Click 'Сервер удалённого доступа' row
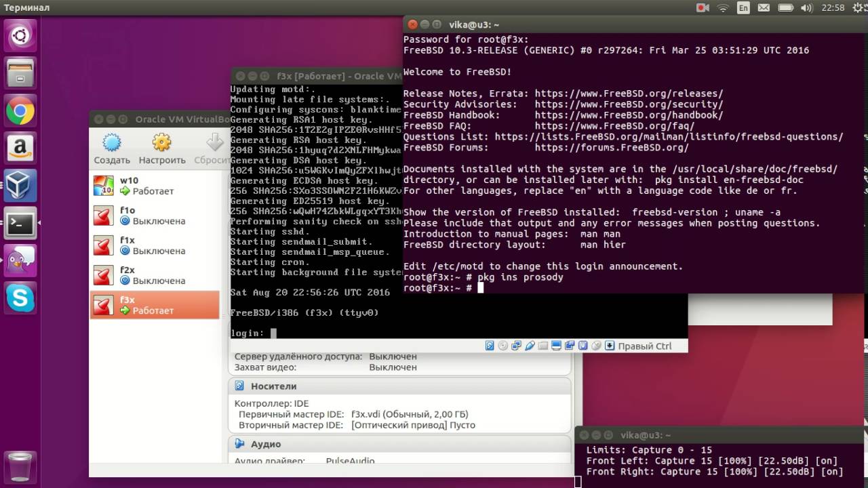This screenshot has width=868, height=488. coord(325,356)
